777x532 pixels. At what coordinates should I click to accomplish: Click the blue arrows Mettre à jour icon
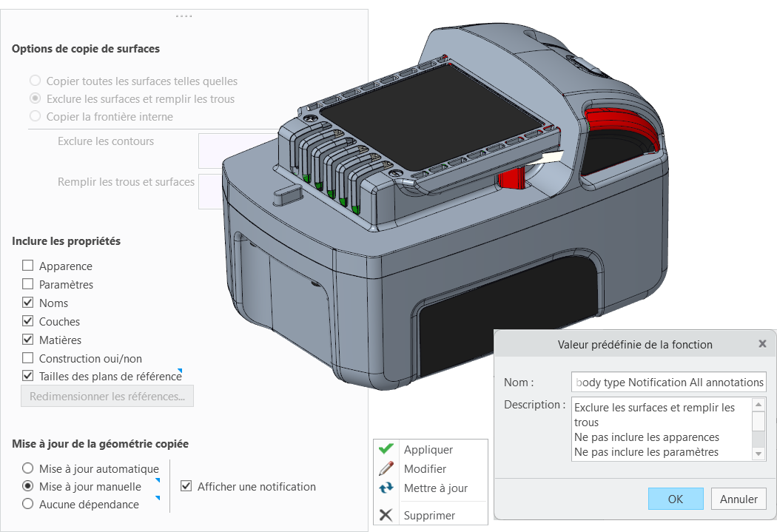(x=386, y=488)
